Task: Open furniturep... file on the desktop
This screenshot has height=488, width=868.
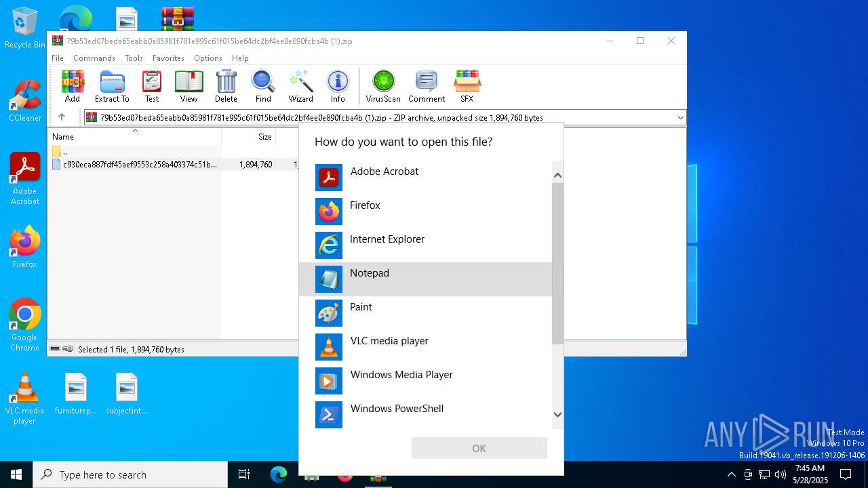Action: tap(76, 394)
